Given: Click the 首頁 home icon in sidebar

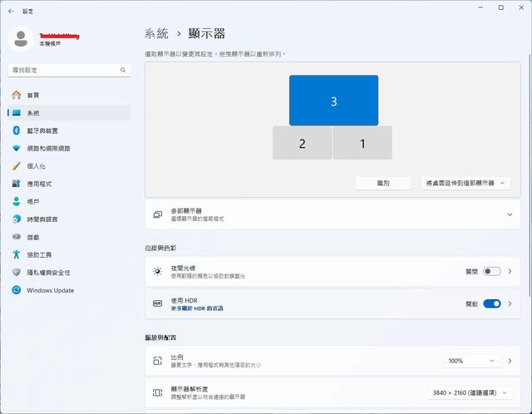Looking at the screenshot, I should (16, 96).
